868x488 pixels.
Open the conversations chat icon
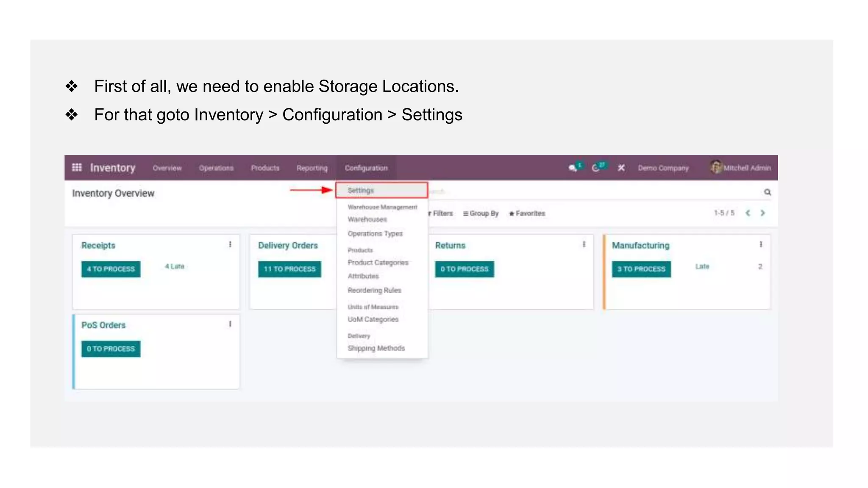click(x=573, y=168)
